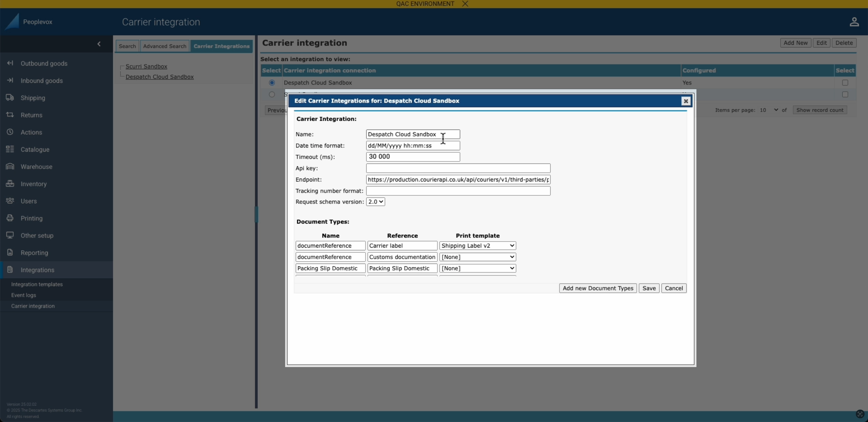Click the first documentReference name field
The height and width of the screenshot is (422, 868).
[x=330, y=246]
